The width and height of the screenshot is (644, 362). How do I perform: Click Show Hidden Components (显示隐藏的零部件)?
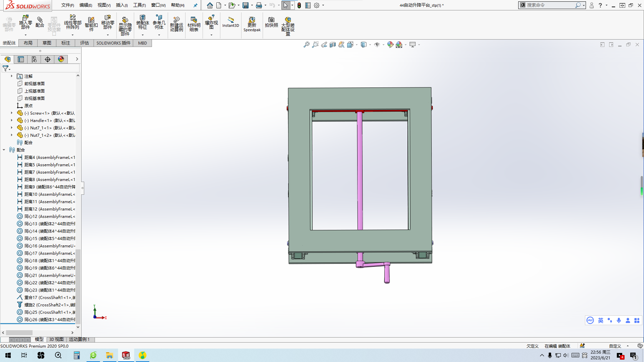[x=125, y=25]
